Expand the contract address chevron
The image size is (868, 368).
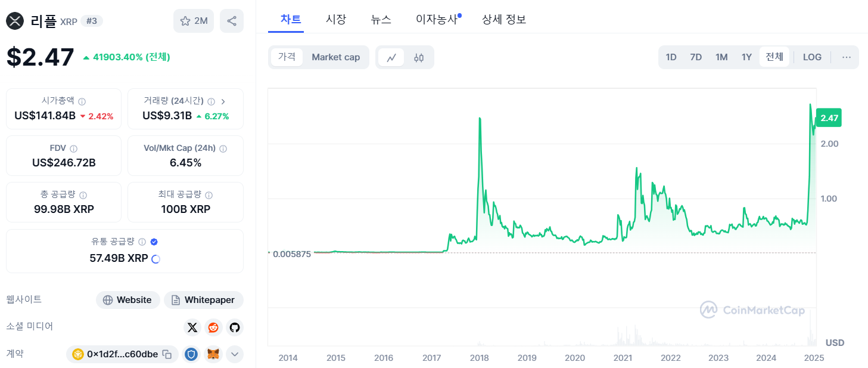point(234,354)
